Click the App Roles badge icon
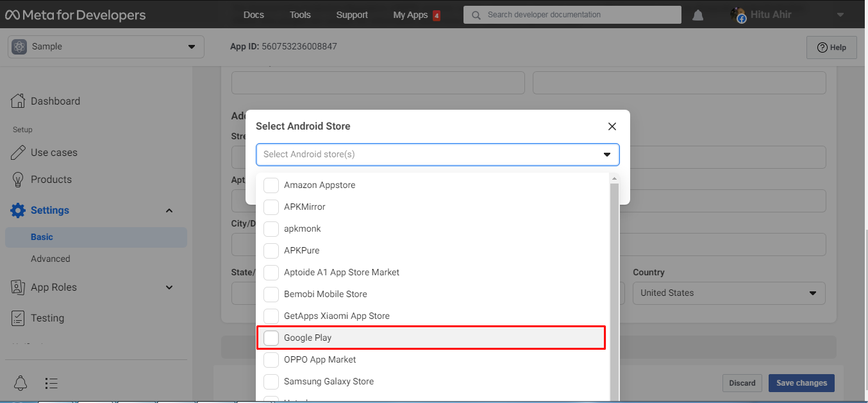The height and width of the screenshot is (403, 868). click(19, 287)
